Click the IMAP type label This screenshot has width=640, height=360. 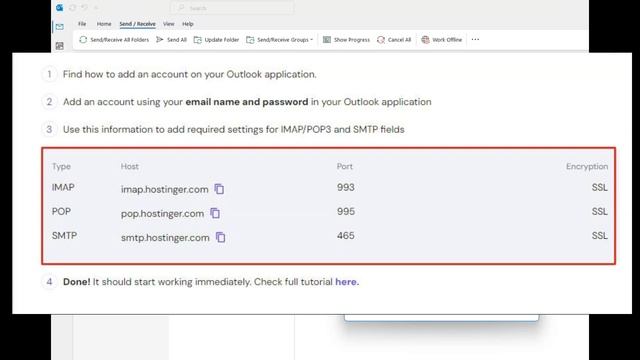63,187
